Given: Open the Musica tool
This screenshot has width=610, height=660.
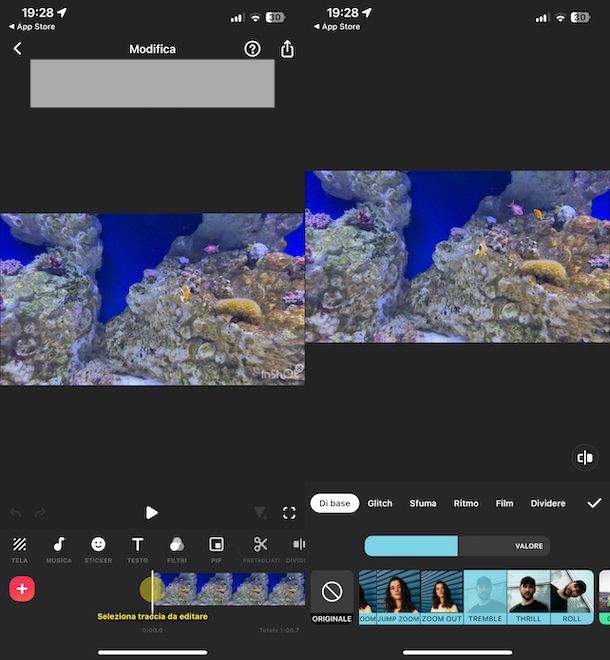Looking at the screenshot, I should click(59, 550).
